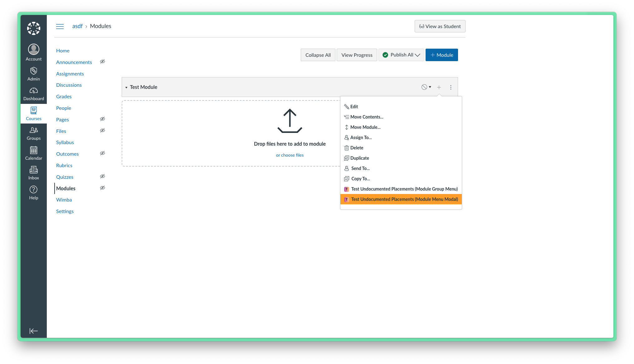Open the Inbox icon
634x364 pixels.
point(33,172)
